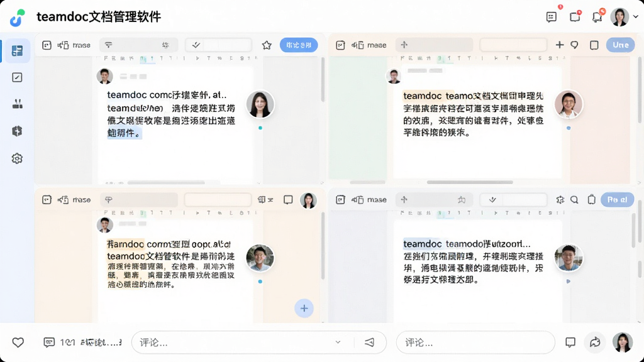Click the mase share icon in the Une panel
Image resolution: width=644 pixels, height=362 pixels.
tap(358, 45)
